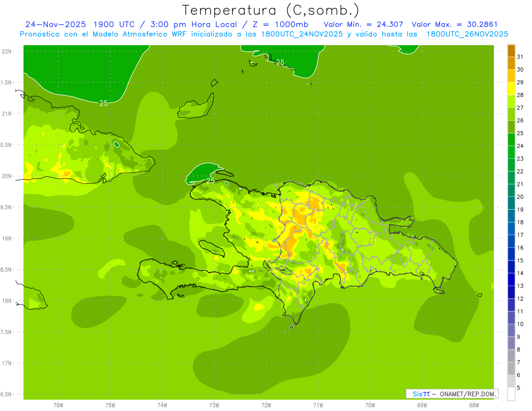532x411 pixels.
Task: Click the "19N" latitude axis label
Action: tap(7, 239)
